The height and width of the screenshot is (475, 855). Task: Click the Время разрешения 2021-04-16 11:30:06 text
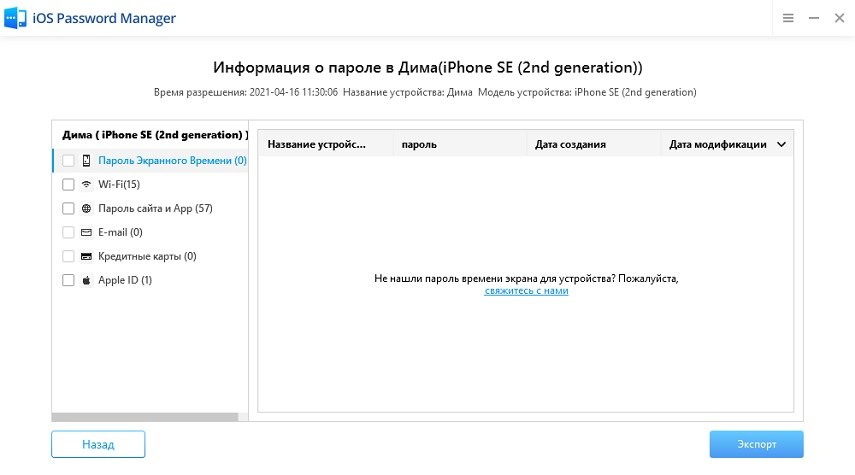pyautogui.click(x=245, y=92)
